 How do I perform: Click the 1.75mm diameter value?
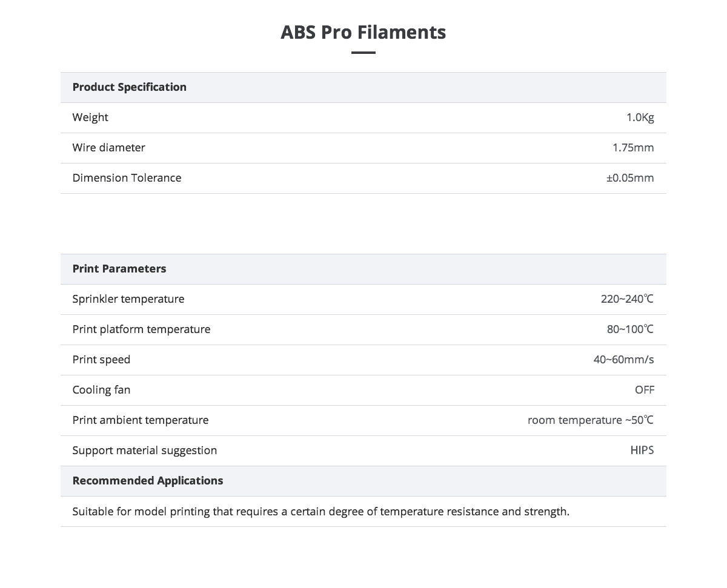[x=633, y=148]
